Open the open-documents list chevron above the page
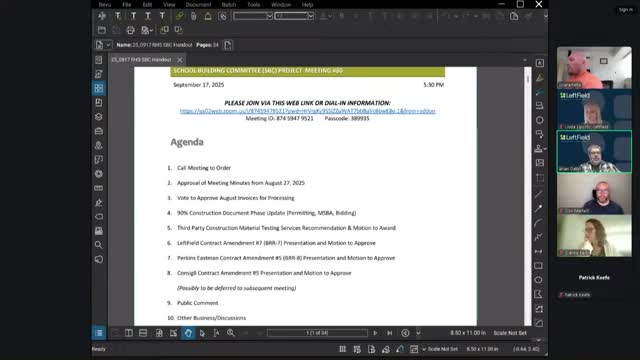This screenshot has width=640, height=360. point(525,60)
